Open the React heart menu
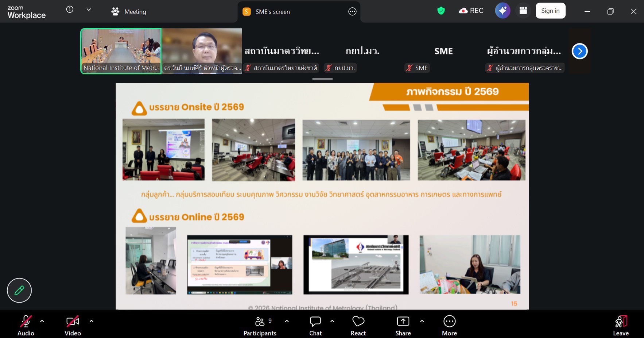Screen dimensions: 644x338 358,325
